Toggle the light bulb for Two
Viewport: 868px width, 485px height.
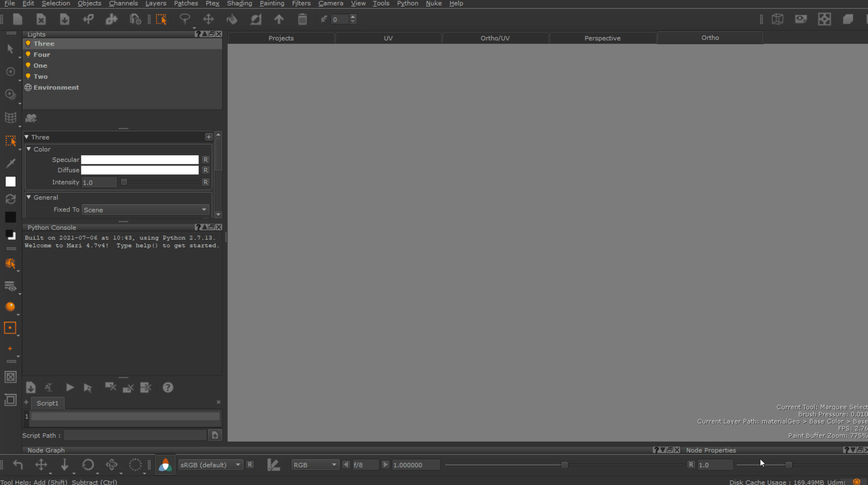pos(28,77)
